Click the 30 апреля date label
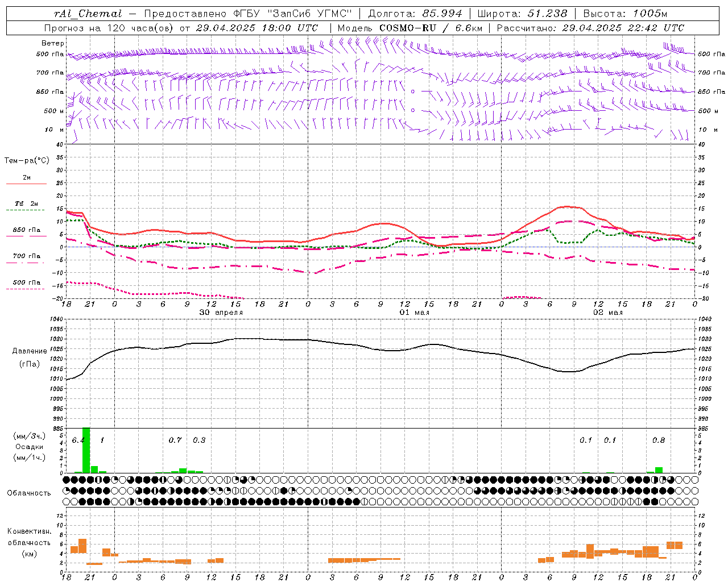This screenshot has height=582, width=728. [x=221, y=313]
